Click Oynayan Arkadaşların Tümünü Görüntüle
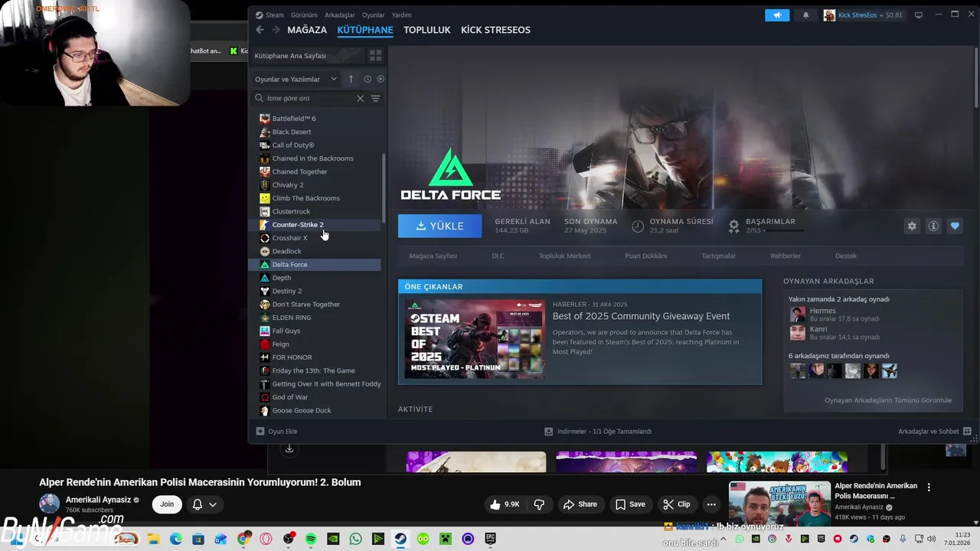 pyautogui.click(x=888, y=400)
